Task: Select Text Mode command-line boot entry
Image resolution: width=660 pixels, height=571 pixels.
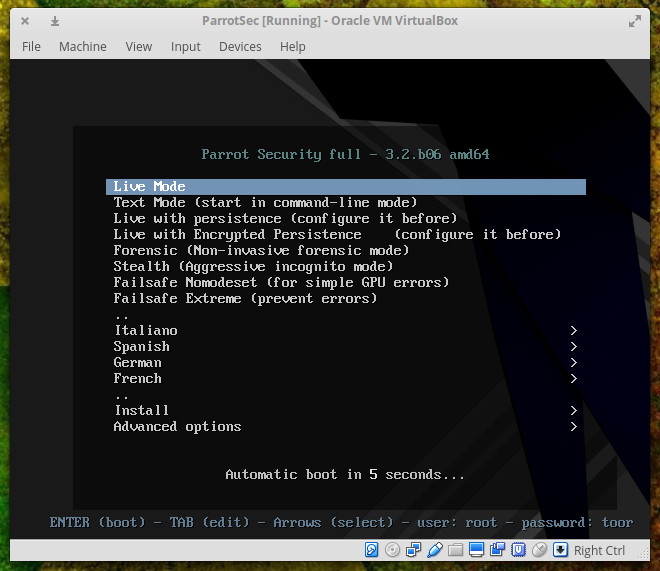Action: [346, 202]
